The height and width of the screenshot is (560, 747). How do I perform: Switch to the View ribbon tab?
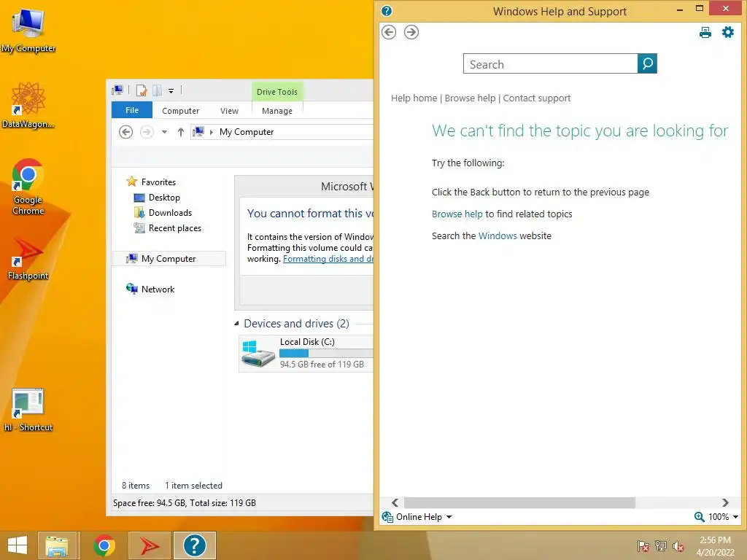point(229,111)
